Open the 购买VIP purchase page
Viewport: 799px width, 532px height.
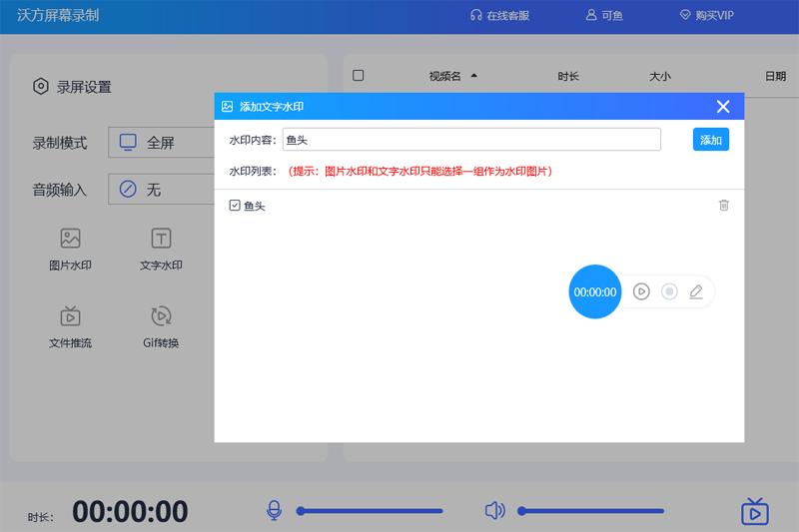(706, 16)
